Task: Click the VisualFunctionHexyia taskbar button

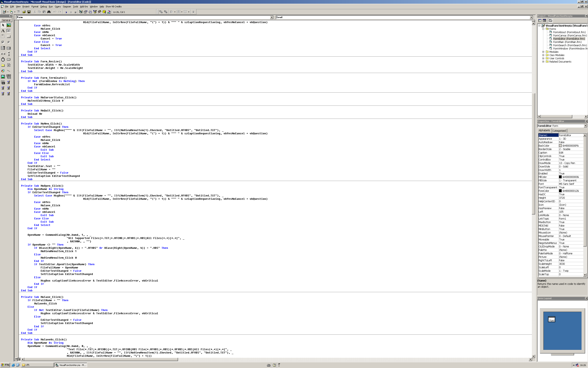Action: (71, 365)
